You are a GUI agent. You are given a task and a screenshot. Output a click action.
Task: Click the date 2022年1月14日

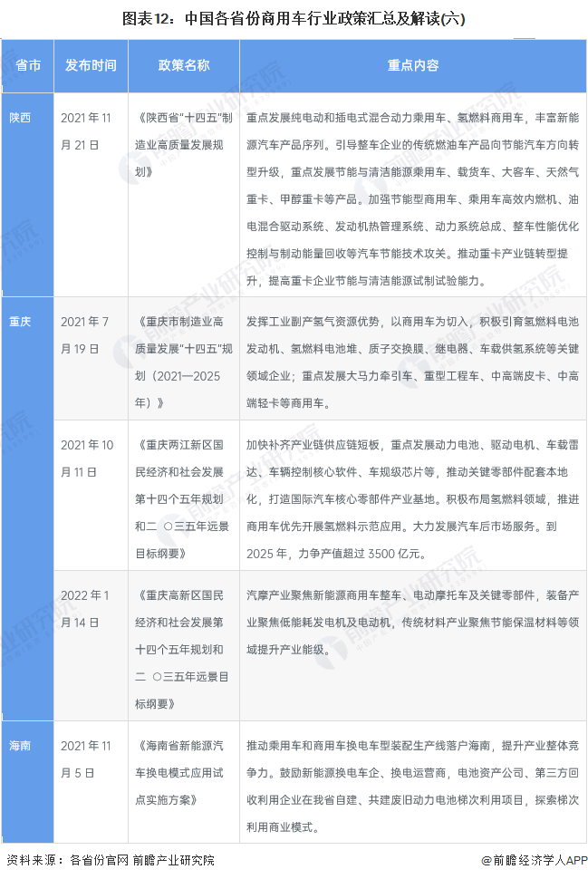pos(85,609)
